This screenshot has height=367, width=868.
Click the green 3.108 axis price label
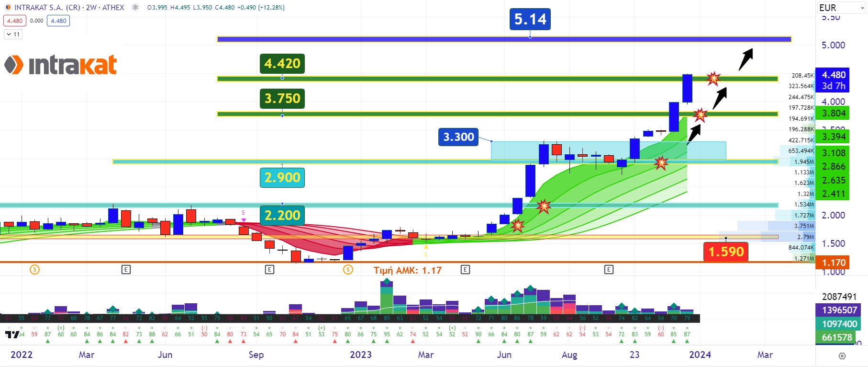tap(834, 153)
